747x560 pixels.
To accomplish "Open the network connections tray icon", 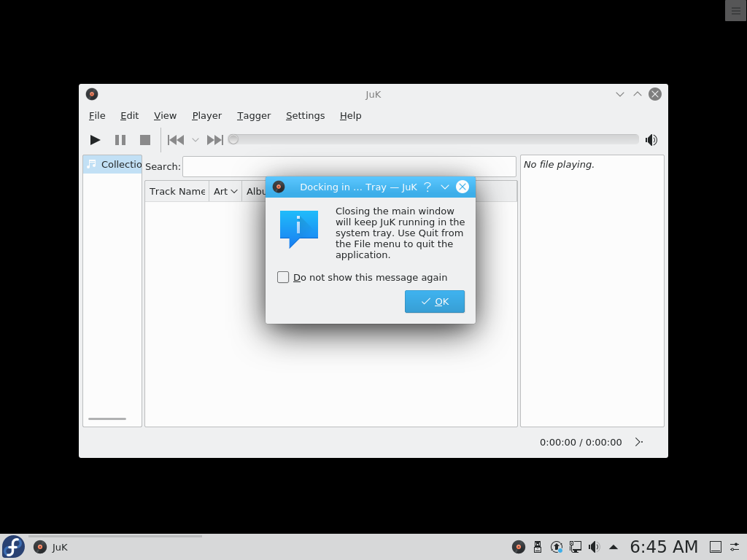I will (576, 547).
